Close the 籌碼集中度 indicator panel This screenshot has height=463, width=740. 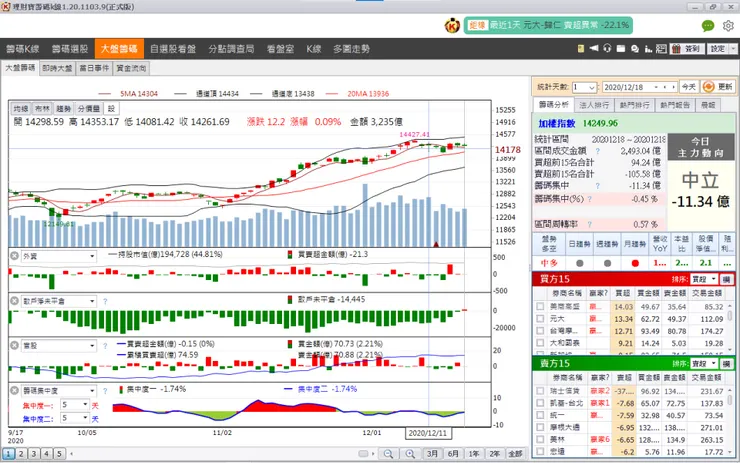point(15,390)
